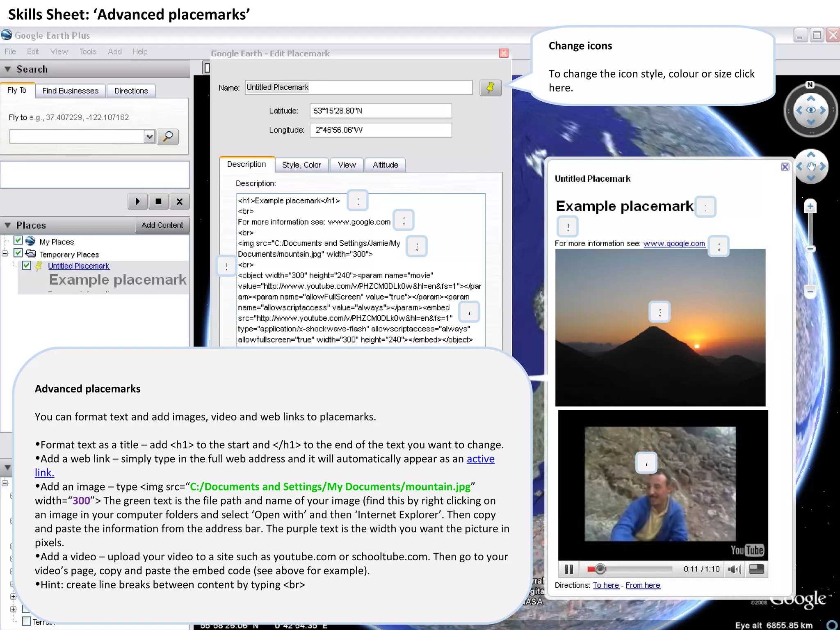The width and height of the screenshot is (840, 630).
Task: Click the From here directions link
Action: click(x=643, y=585)
